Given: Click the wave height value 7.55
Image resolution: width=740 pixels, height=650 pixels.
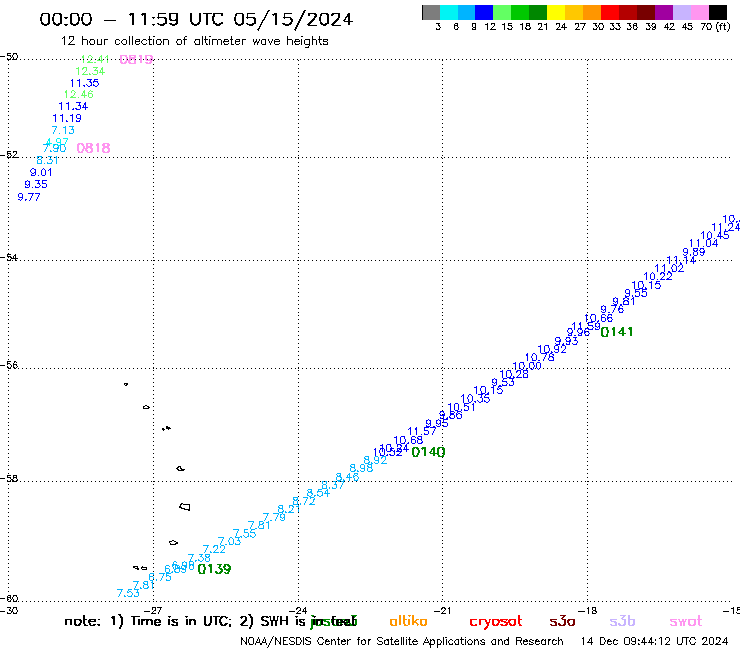Looking at the screenshot, I should (x=244, y=533).
